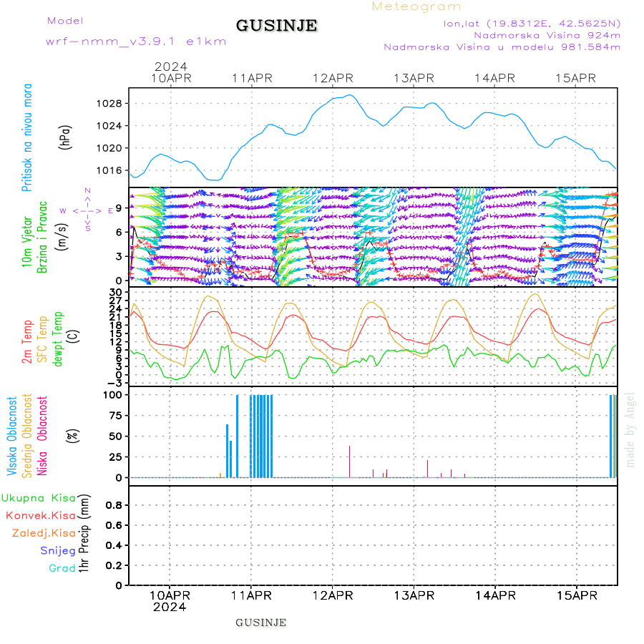Click the dewpt Temp legend label
This screenshot has width=644, height=644.
58,339
